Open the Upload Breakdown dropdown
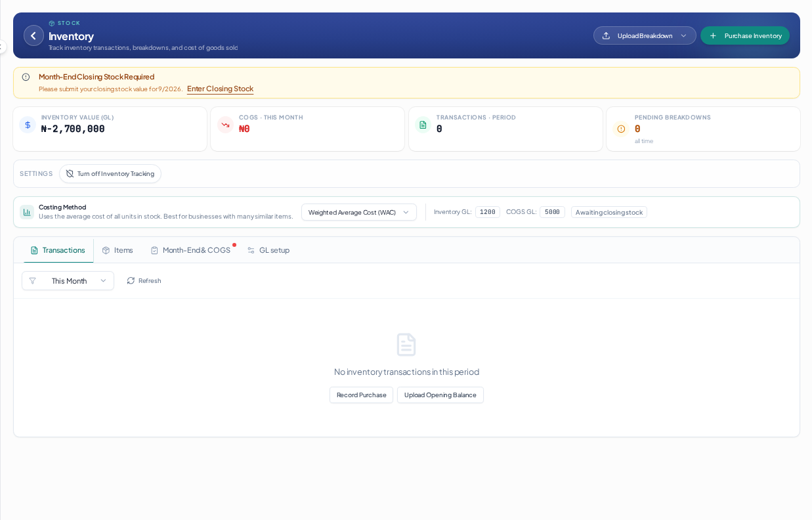Screen dimensions: 812x520 (x=645, y=35)
